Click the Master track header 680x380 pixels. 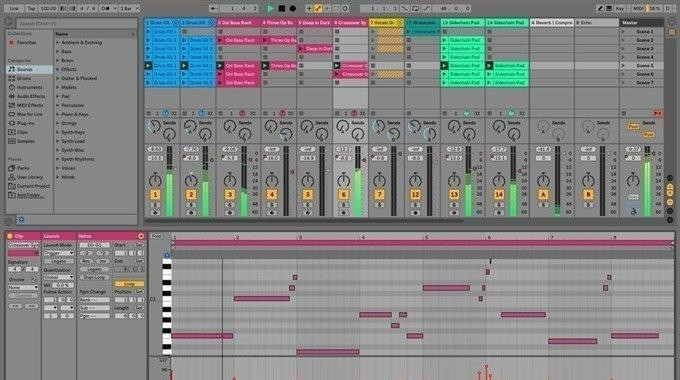(641, 23)
